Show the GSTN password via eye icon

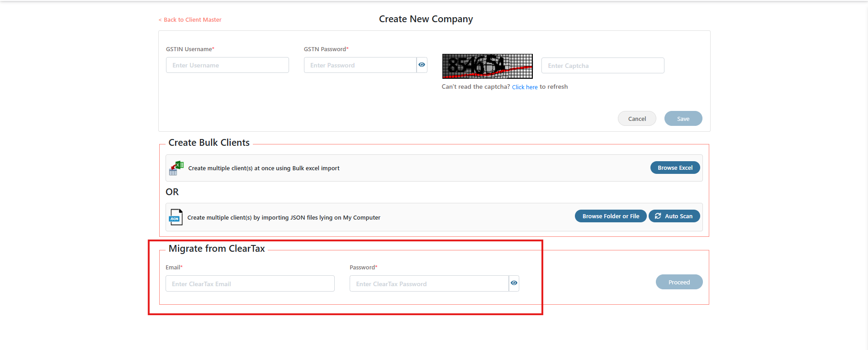(422, 65)
